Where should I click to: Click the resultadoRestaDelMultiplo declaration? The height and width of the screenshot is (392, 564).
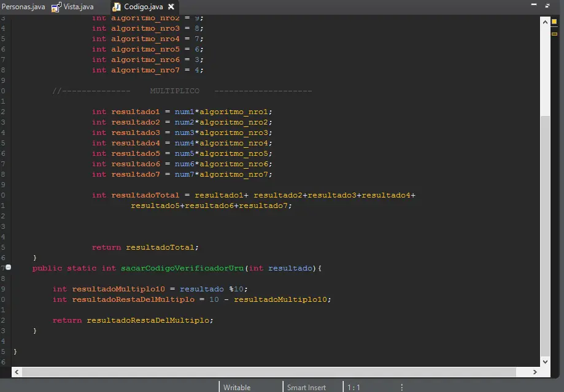(x=133, y=299)
